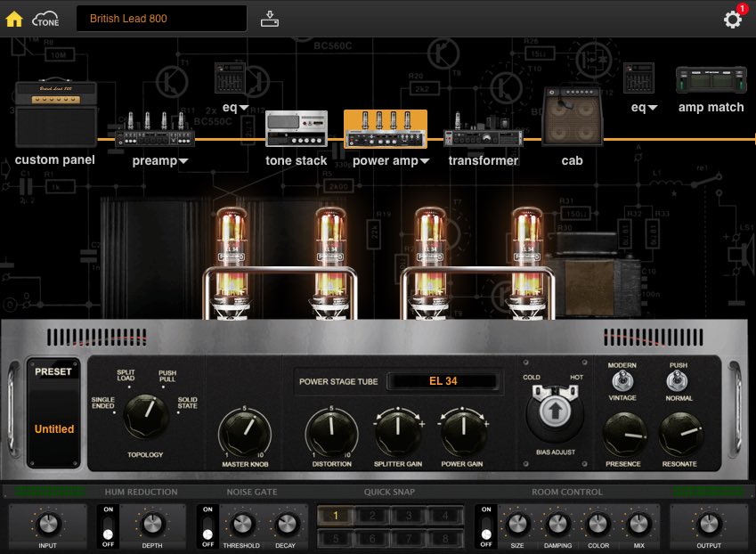The width and height of the screenshot is (756, 554).
Task: Click the Noise Gate Decay knob
Action: click(x=286, y=524)
